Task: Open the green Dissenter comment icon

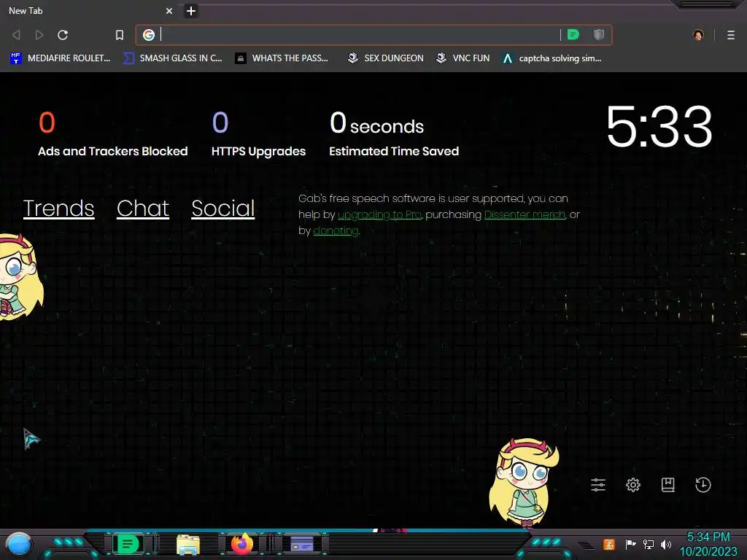Action: coord(573,34)
